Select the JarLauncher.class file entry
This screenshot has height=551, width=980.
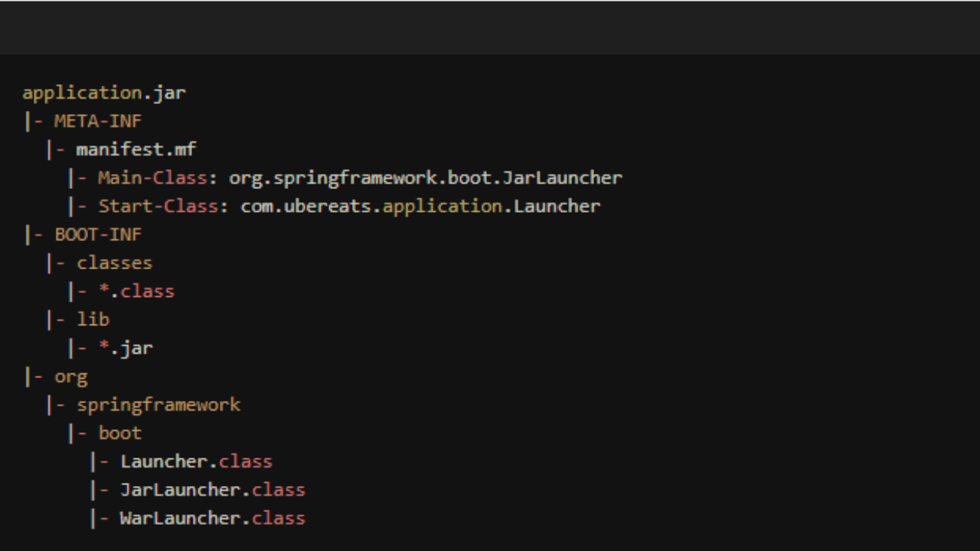[x=213, y=489]
